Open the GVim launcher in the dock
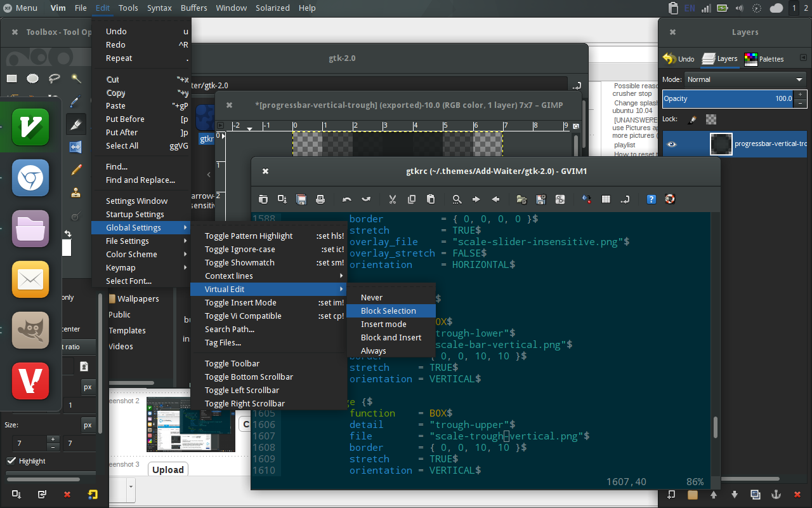Screen dimensions: 812x508 (30, 127)
